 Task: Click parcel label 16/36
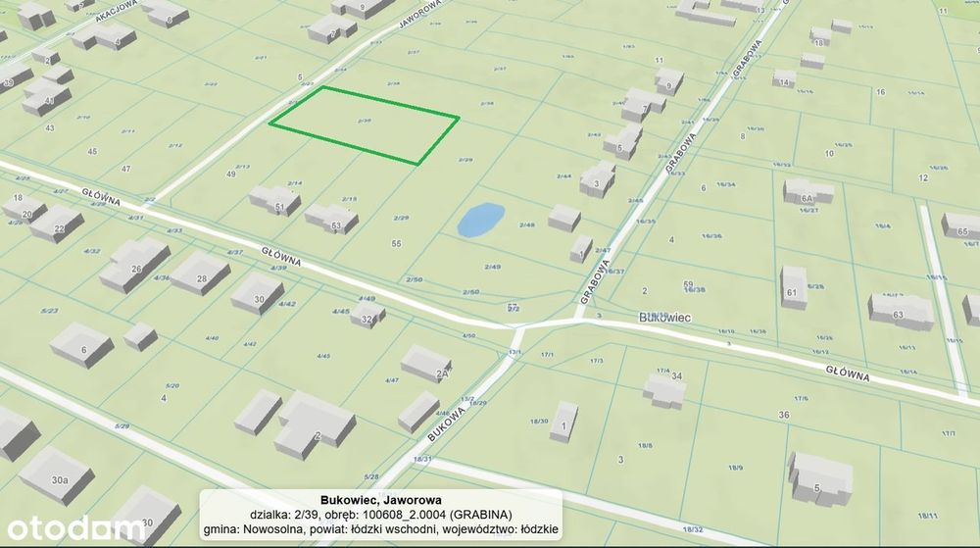(711, 236)
